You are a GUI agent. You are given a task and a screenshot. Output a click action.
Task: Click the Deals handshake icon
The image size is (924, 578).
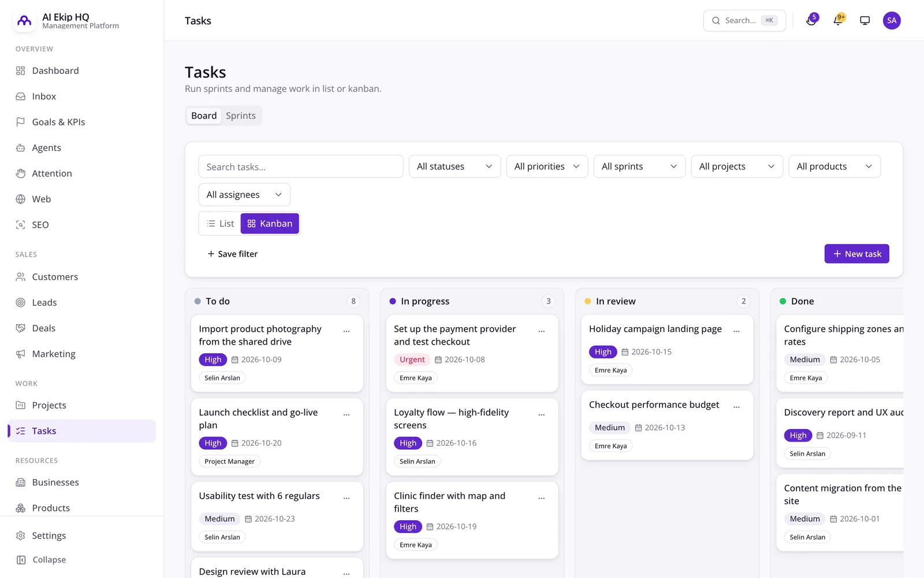[x=21, y=328]
